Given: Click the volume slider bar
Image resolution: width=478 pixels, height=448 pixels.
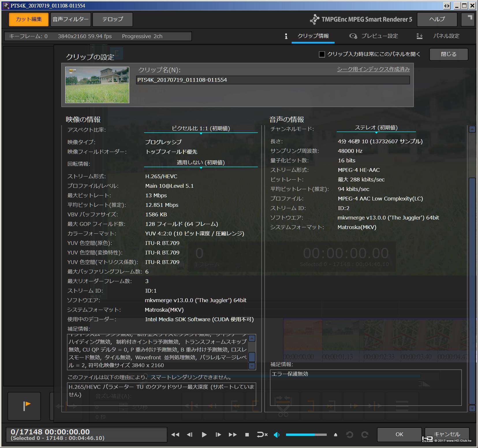Looking at the screenshot, I should click(306, 434).
